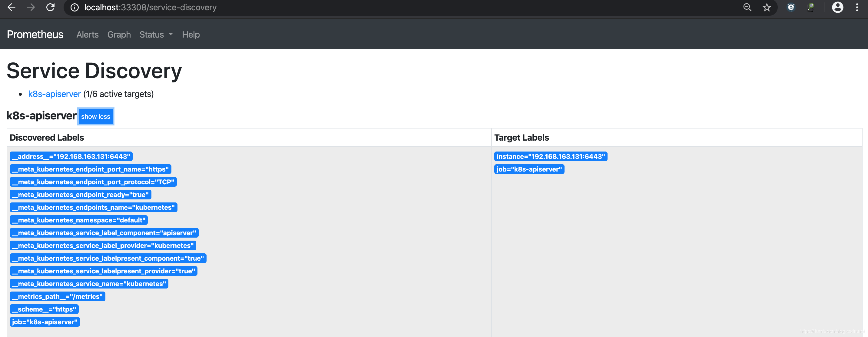Click the endpoints_name="kubernetes" label
This screenshot has height=337, width=868.
coord(93,208)
